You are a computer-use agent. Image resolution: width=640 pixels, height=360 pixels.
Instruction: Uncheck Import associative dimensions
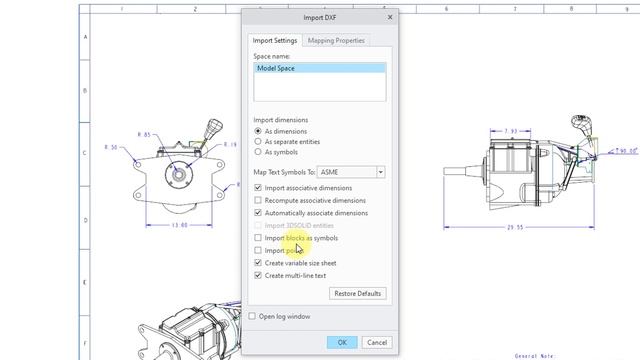click(258, 188)
